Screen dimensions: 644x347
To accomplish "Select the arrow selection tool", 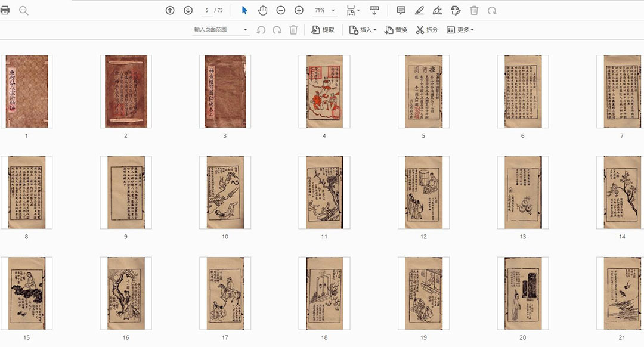I will tap(244, 10).
